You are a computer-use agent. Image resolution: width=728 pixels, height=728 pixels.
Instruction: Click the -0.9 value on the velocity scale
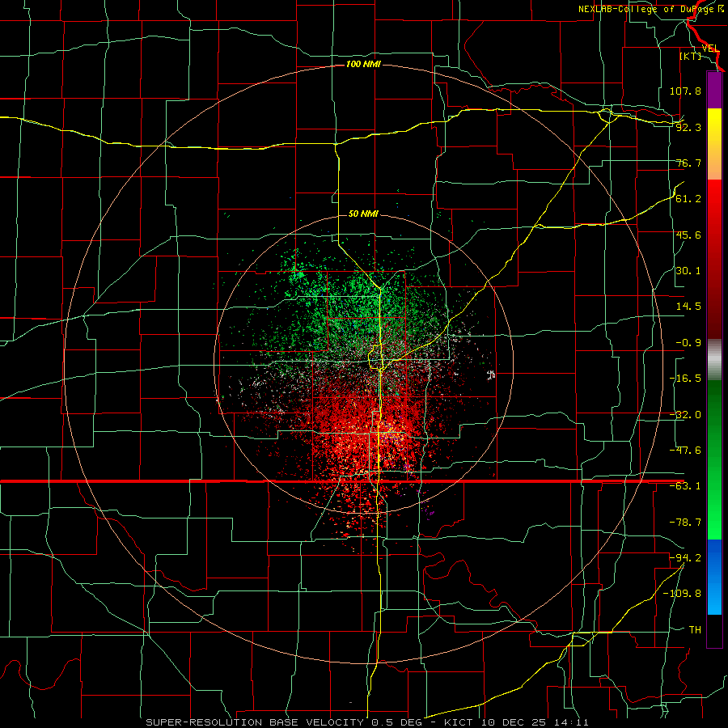click(x=688, y=343)
